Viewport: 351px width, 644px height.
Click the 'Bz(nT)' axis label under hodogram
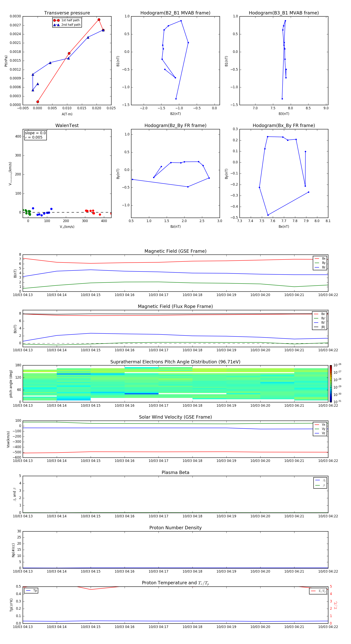pos(175,227)
